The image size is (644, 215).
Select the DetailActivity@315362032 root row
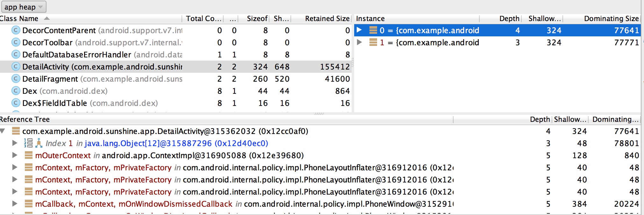pyautogui.click(x=320, y=131)
